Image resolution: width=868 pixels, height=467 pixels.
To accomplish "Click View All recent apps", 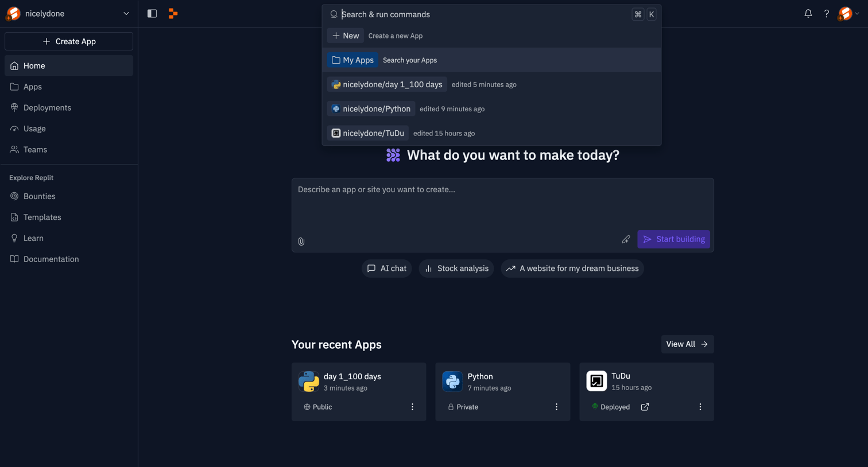I will click(x=687, y=344).
